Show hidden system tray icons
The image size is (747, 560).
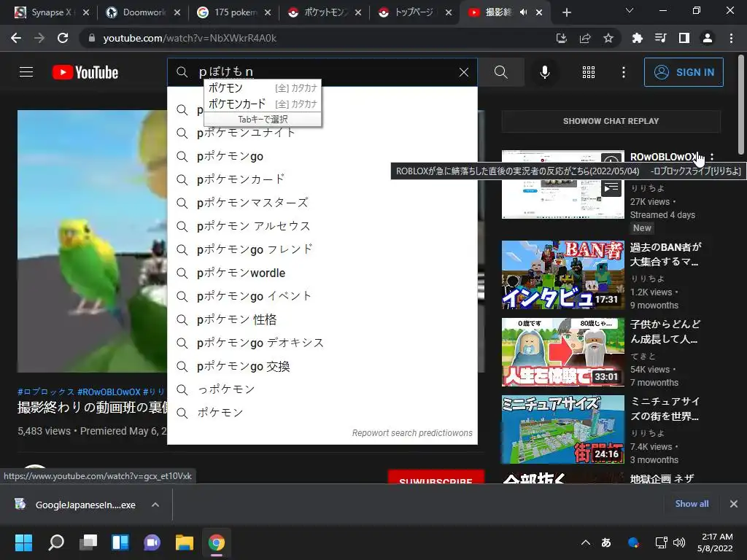(x=586, y=542)
